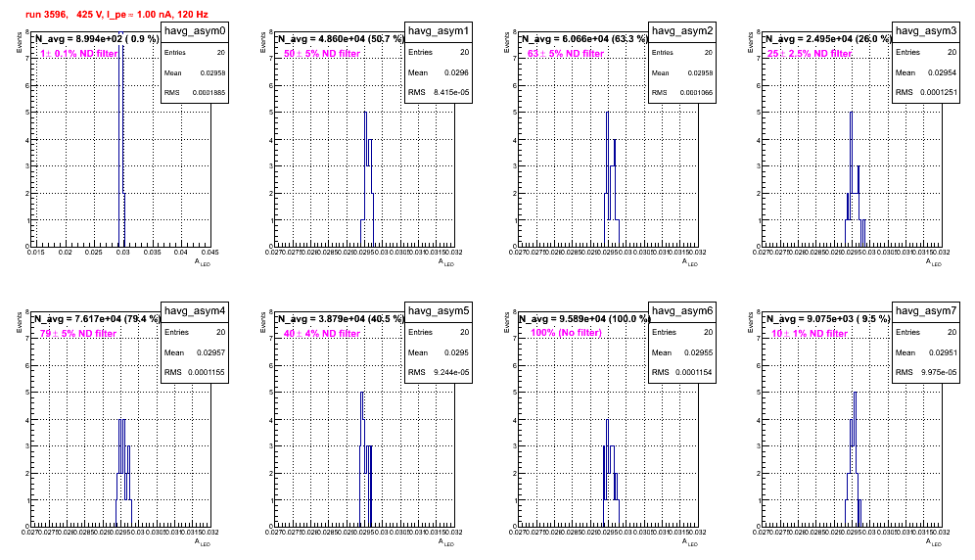
Task: Click Mean value 0.0295 in havg_asym5
Action: pos(457,352)
